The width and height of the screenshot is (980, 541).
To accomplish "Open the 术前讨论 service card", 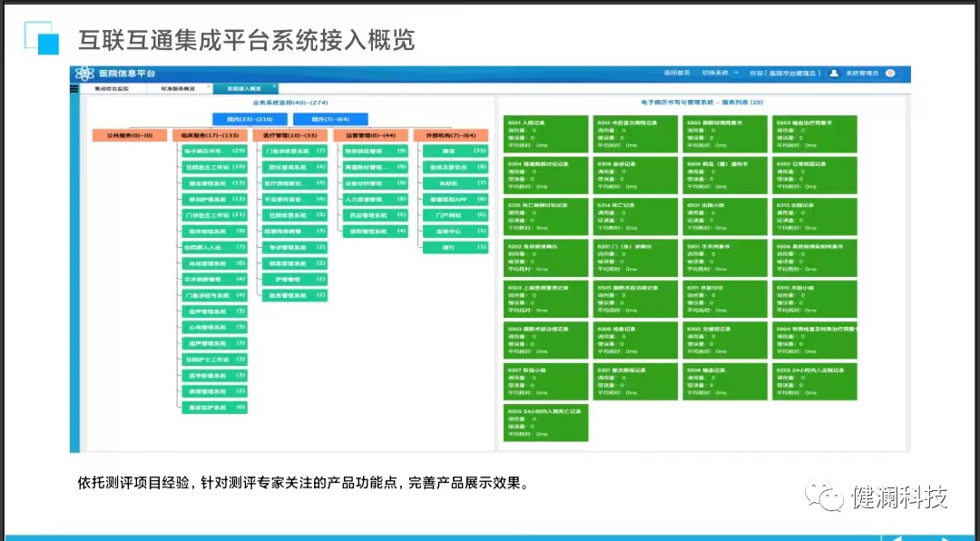I will point(725,299).
